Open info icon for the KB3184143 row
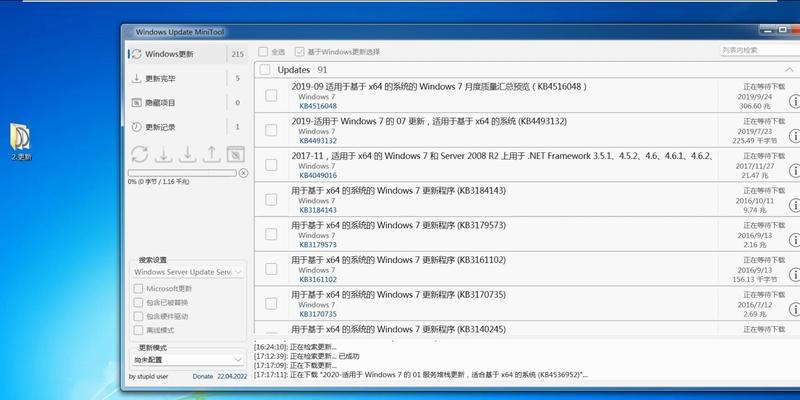This screenshot has width=800, height=400. pos(794,205)
